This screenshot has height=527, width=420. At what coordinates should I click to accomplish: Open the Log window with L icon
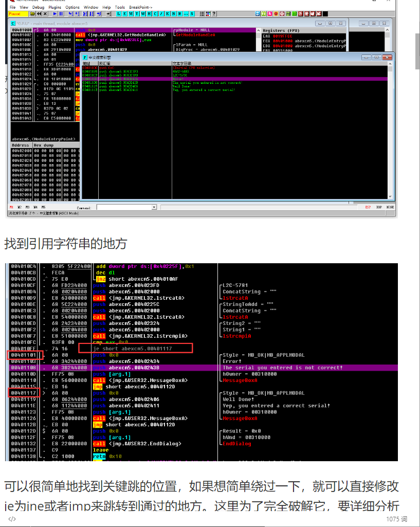[x=118, y=13]
